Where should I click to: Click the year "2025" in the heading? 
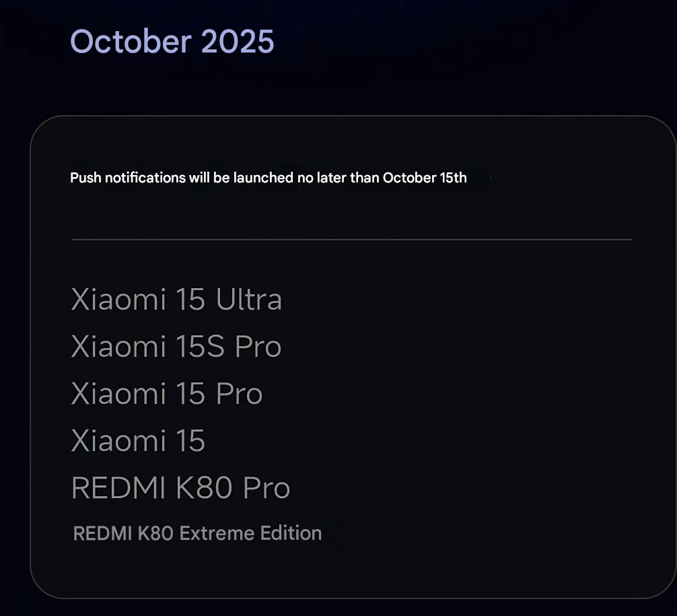[x=237, y=42]
